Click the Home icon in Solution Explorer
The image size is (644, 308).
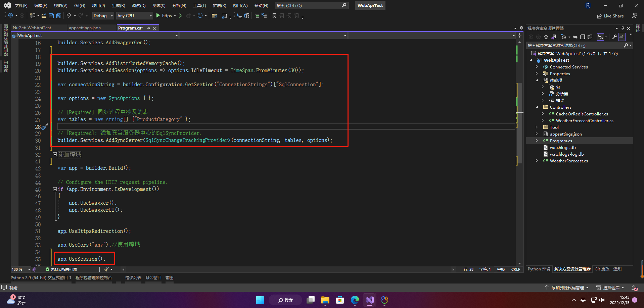click(546, 37)
